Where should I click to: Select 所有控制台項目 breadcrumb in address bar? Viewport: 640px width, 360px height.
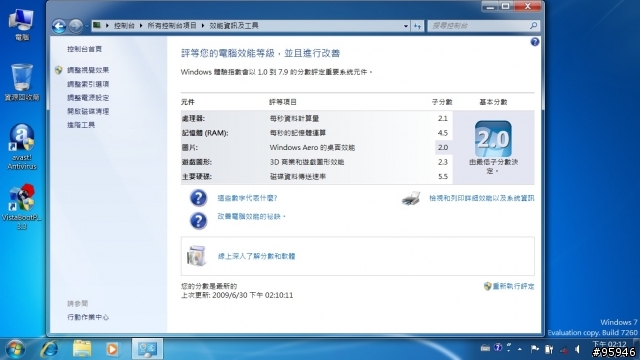click(x=172, y=26)
